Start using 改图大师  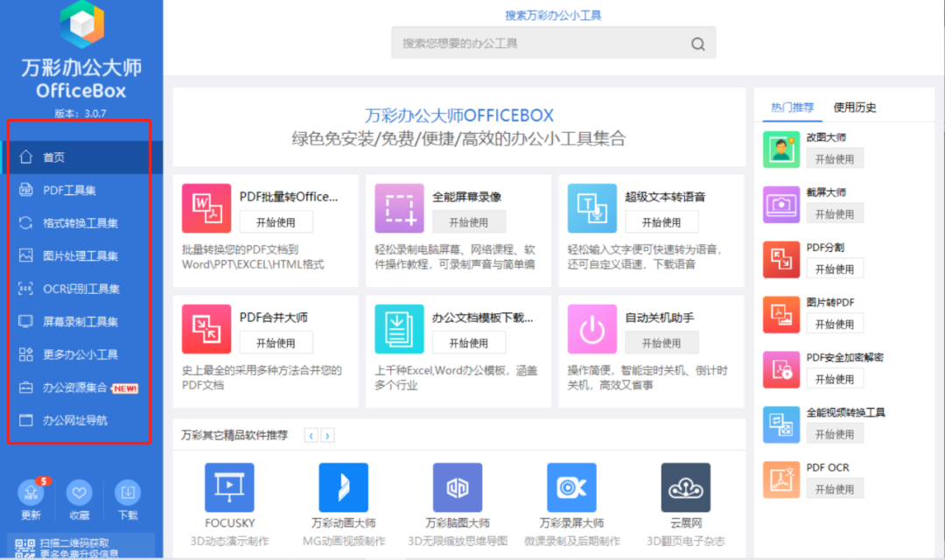tap(835, 158)
